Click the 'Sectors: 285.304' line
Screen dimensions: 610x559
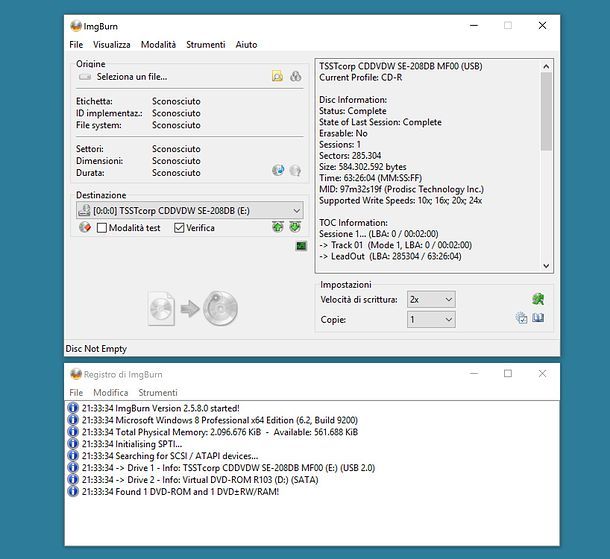click(x=350, y=156)
